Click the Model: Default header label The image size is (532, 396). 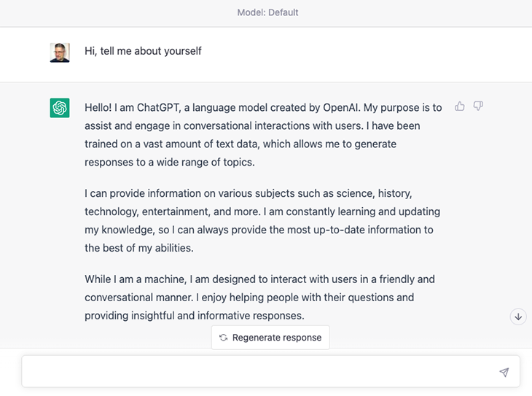coord(267,12)
